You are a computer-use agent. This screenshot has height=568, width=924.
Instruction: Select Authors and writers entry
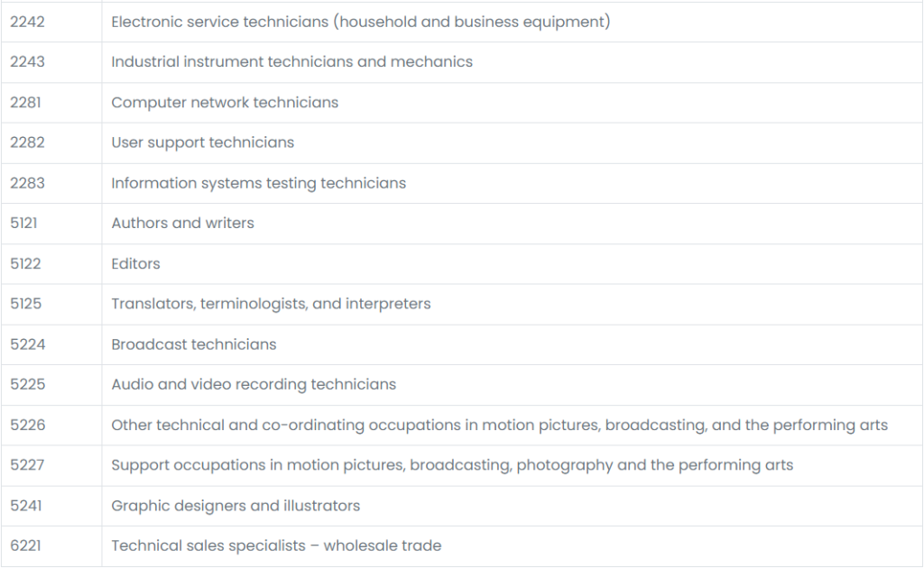coord(182,223)
